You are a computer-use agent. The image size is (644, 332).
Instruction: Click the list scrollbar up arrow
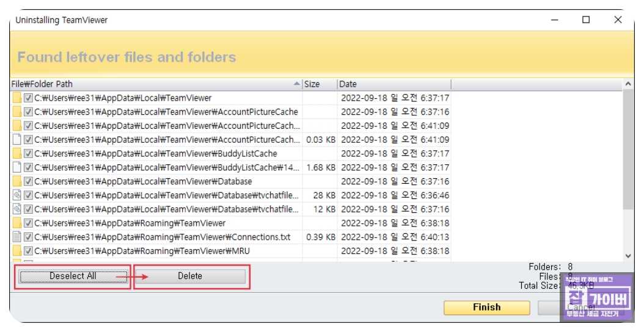[628, 84]
